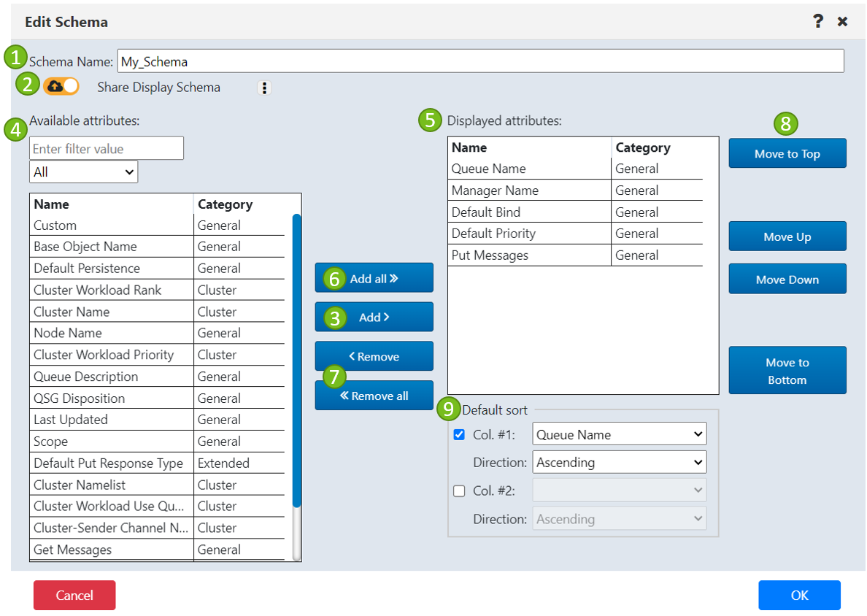The image size is (867, 616).
Task: Click the available attributes list scrollbar
Action: (297, 361)
